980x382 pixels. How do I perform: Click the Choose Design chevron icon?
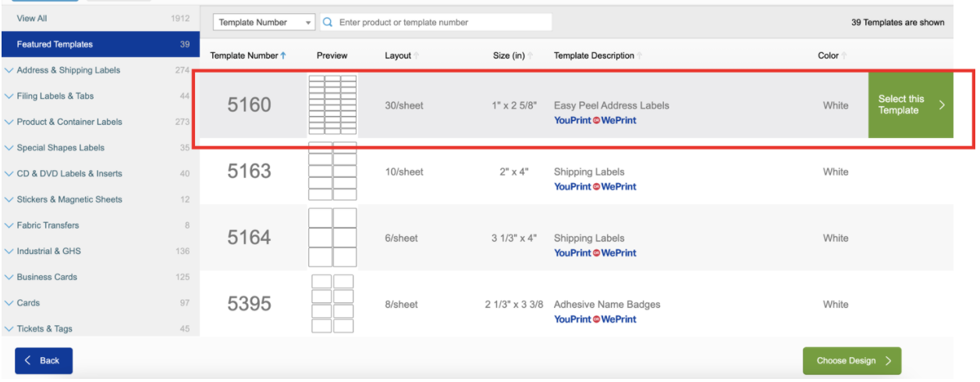point(888,361)
